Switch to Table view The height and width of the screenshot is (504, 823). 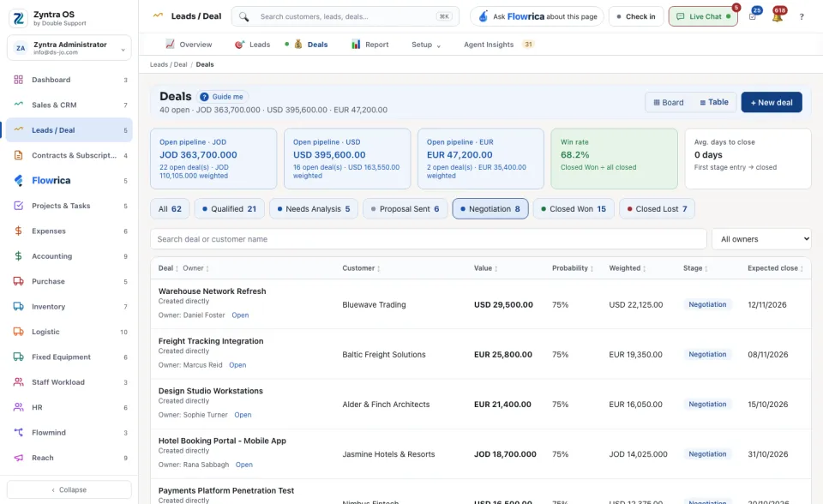[x=714, y=102]
